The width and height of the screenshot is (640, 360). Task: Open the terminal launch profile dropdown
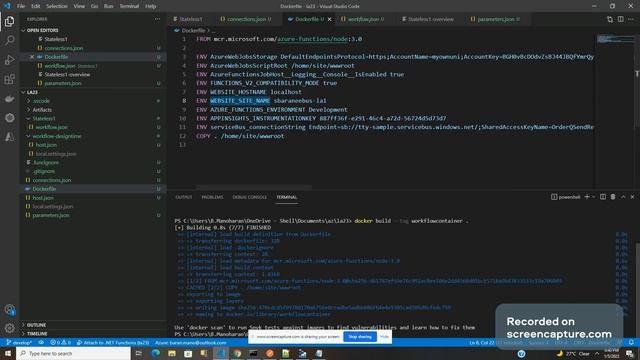[594, 197]
